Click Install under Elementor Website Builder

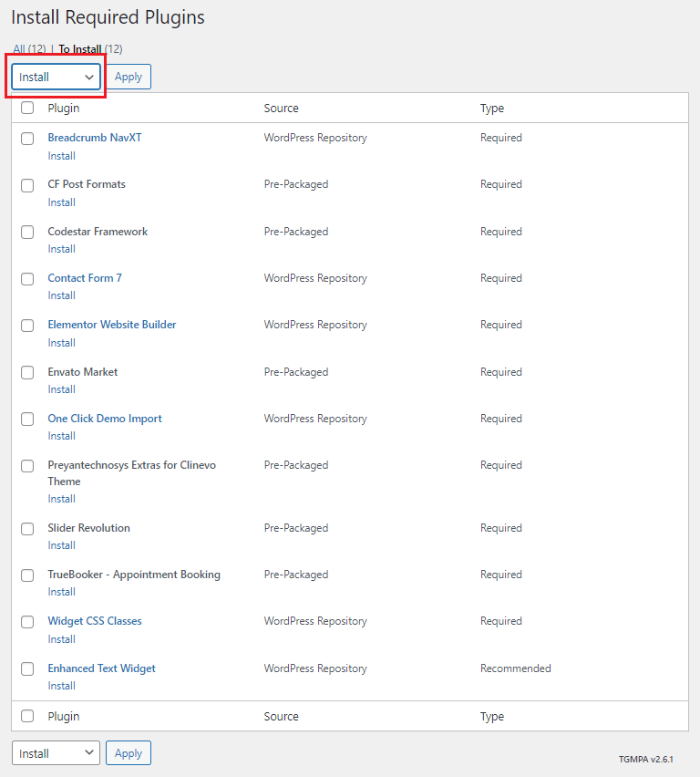(61, 342)
